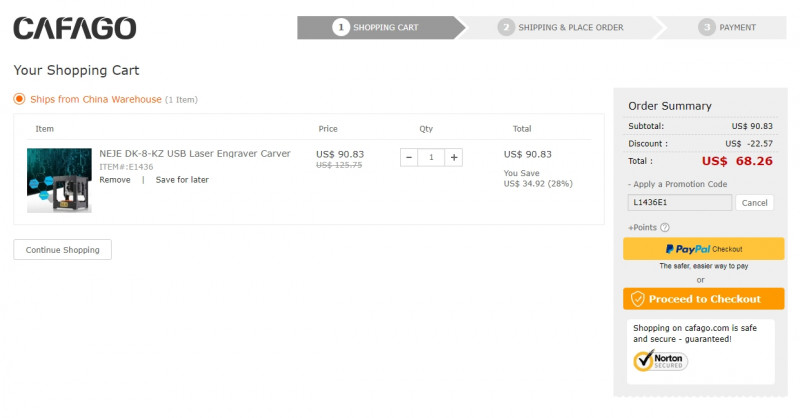
Task: Click the promotion code field containing L1436E1
Action: tap(680, 203)
